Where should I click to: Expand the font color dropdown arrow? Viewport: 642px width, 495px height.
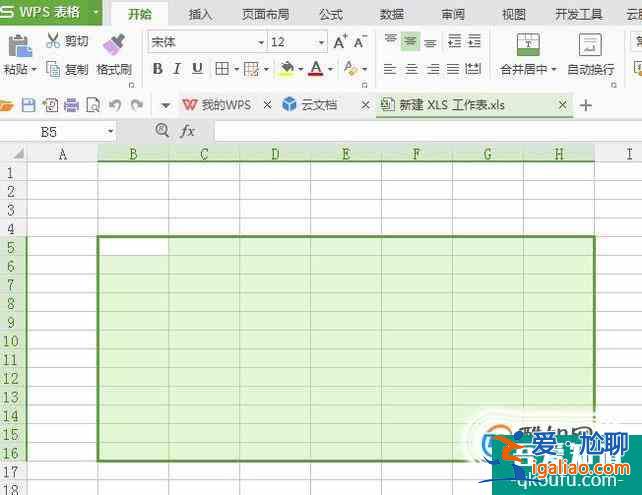coord(330,69)
